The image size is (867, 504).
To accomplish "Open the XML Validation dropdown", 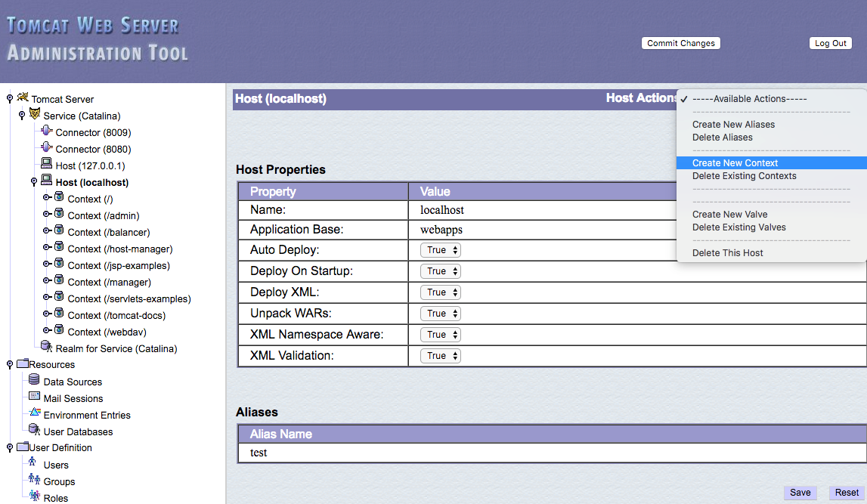I will (441, 356).
